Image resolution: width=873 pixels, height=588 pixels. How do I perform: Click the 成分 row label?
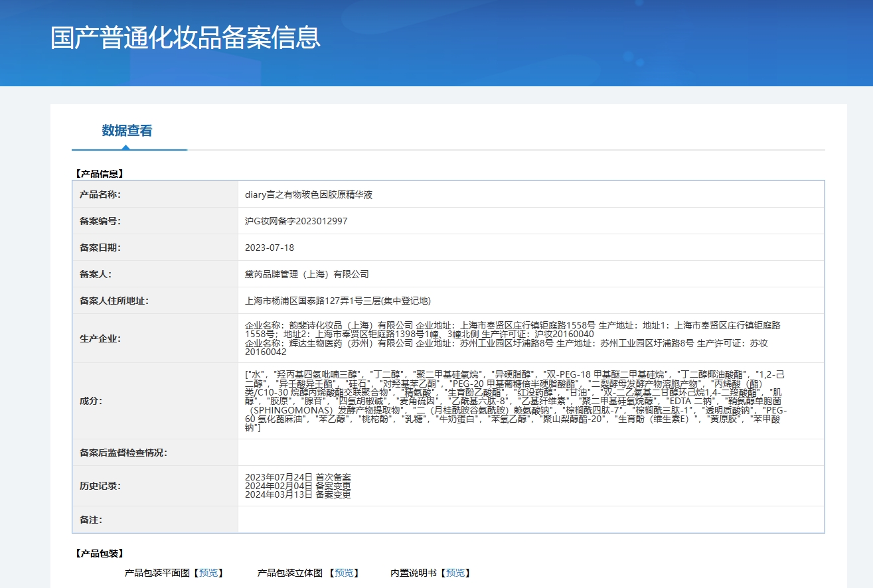[90, 401]
